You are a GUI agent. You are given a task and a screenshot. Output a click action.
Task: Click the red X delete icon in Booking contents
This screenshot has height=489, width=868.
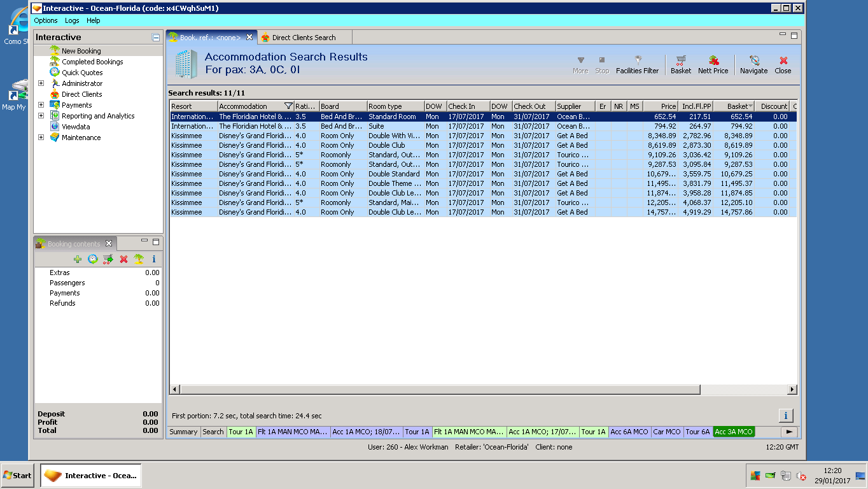coord(123,259)
